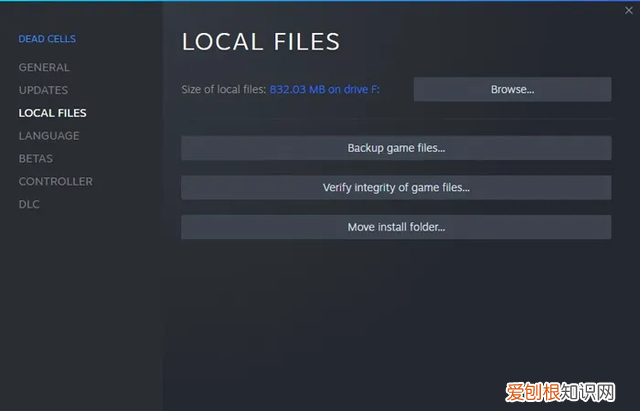Select the Local Files tab
Image resolution: width=640 pixels, height=411 pixels.
coord(52,113)
